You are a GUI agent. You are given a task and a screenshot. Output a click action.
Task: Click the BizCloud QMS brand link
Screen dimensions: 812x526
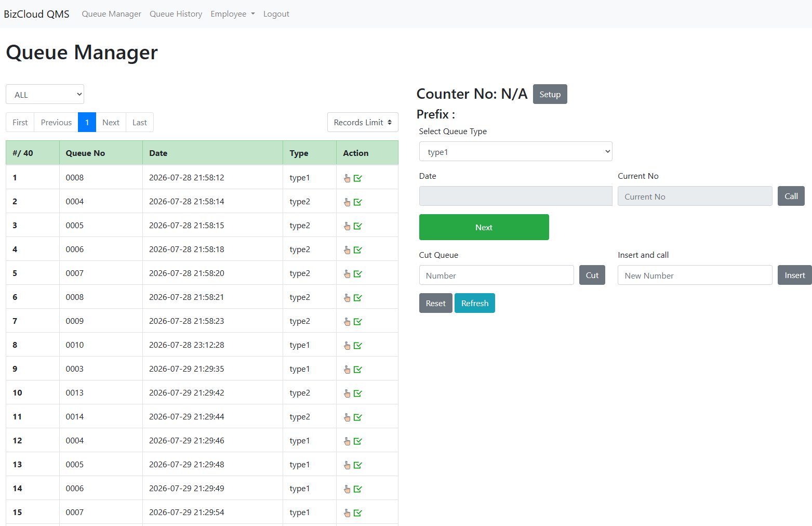pyautogui.click(x=36, y=14)
